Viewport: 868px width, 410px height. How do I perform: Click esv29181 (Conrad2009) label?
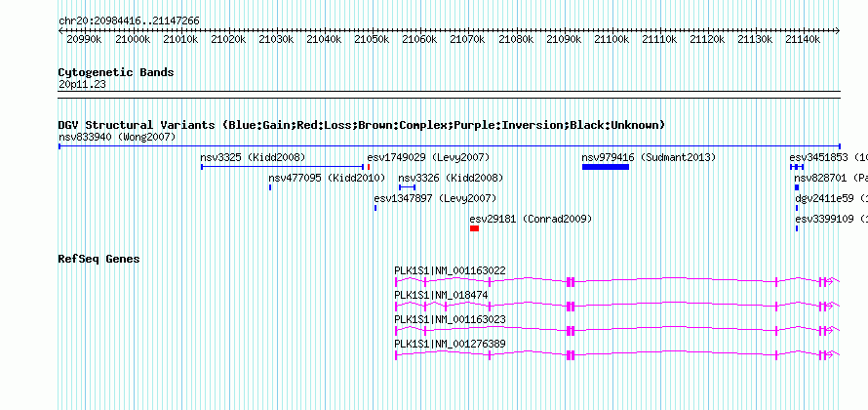pyautogui.click(x=531, y=219)
